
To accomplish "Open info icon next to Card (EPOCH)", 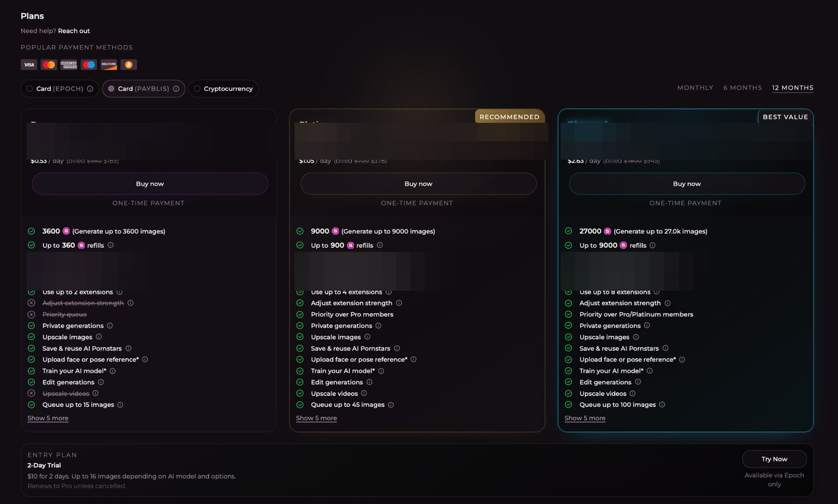I will point(90,88).
